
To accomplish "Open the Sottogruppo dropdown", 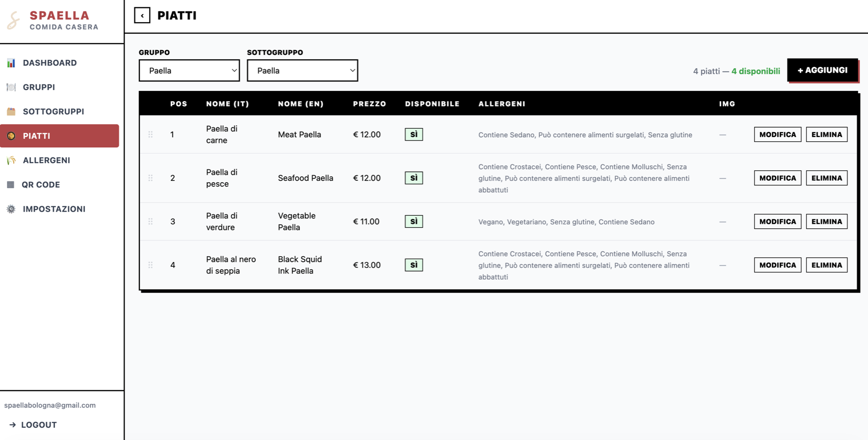I will click(x=302, y=71).
